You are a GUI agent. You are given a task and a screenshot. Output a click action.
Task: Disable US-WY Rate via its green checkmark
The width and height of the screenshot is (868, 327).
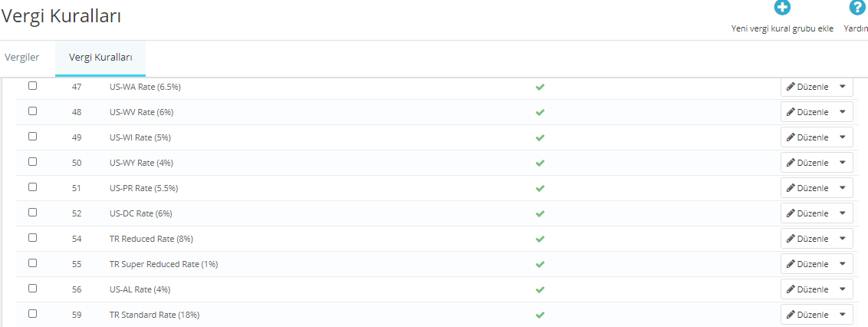(540, 163)
